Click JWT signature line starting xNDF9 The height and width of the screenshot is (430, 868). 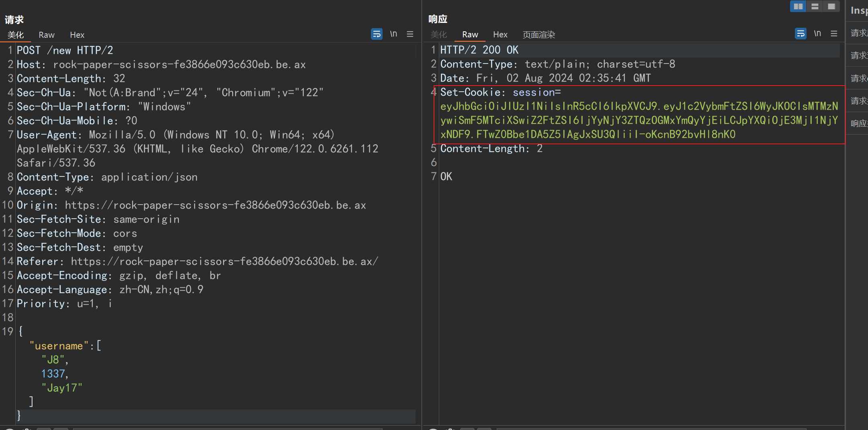(588, 134)
